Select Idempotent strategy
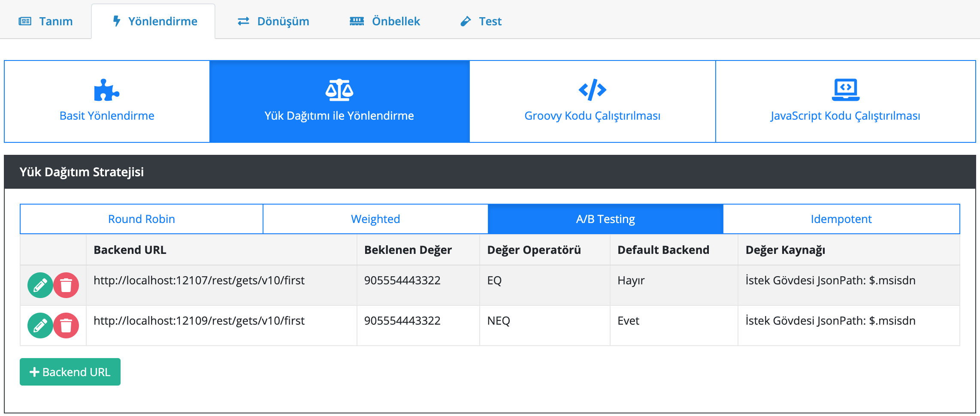The width and height of the screenshot is (980, 416). (841, 219)
